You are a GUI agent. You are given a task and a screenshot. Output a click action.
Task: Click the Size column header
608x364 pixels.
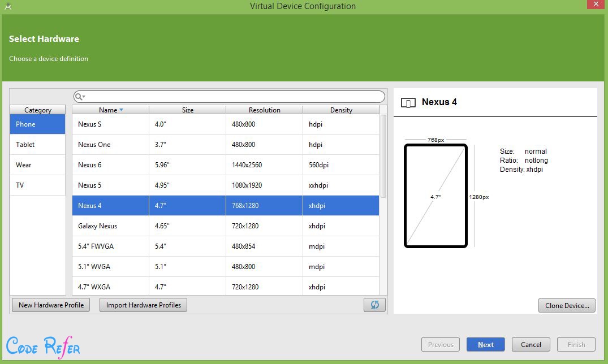(187, 110)
